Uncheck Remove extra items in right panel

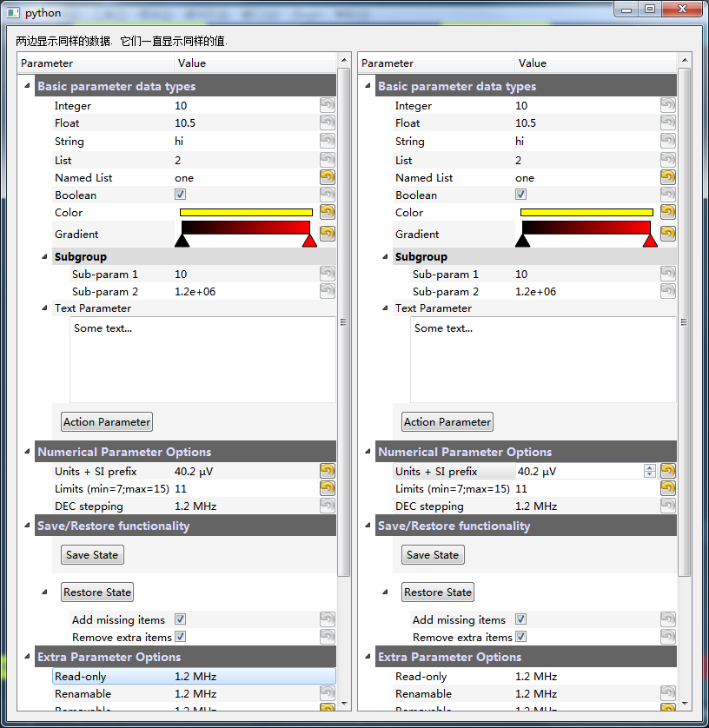tap(521, 637)
